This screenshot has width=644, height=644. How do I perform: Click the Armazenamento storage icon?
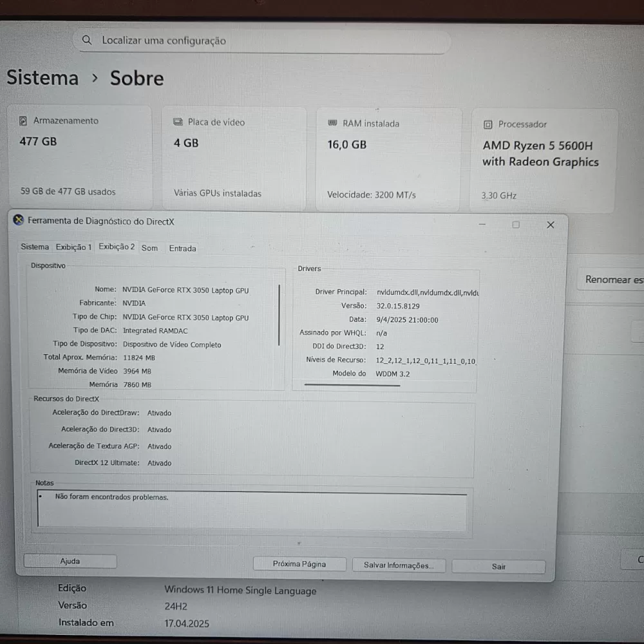[23, 121]
